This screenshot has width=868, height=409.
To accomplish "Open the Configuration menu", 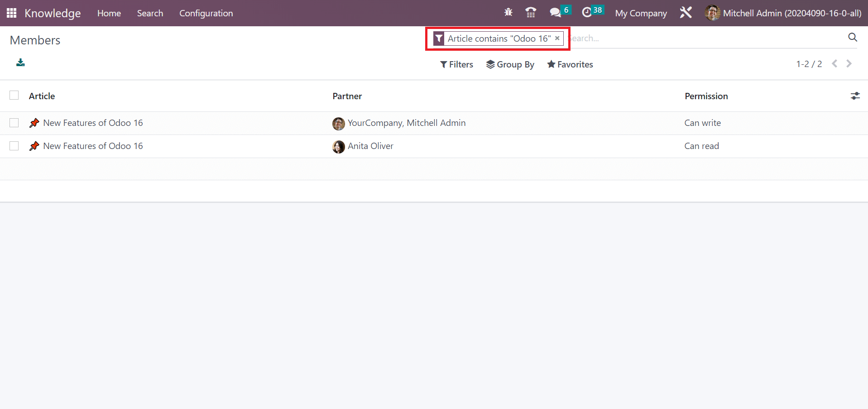I will point(206,13).
